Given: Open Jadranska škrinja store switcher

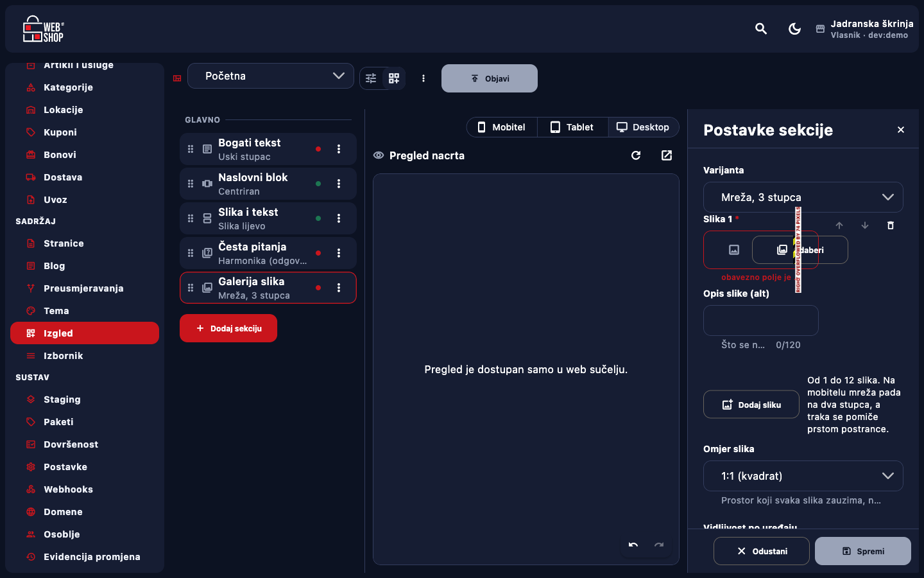Looking at the screenshot, I should click(864, 29).
